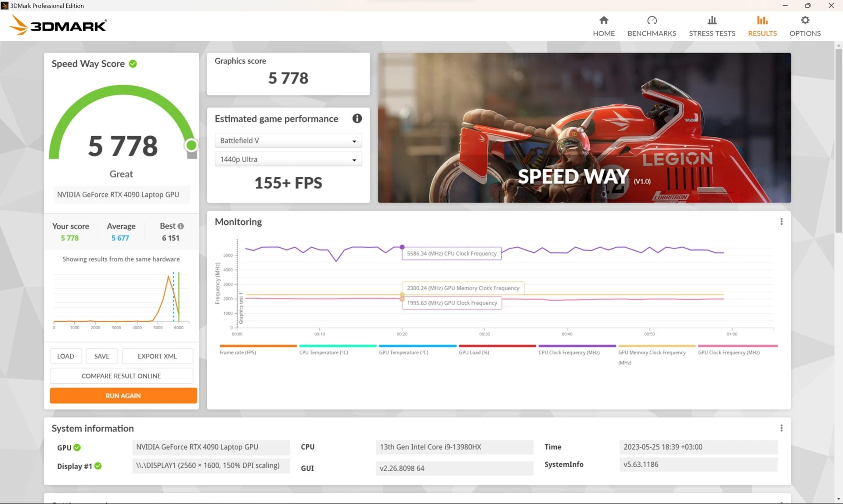Open the BENCHMARKS tab

652,26
